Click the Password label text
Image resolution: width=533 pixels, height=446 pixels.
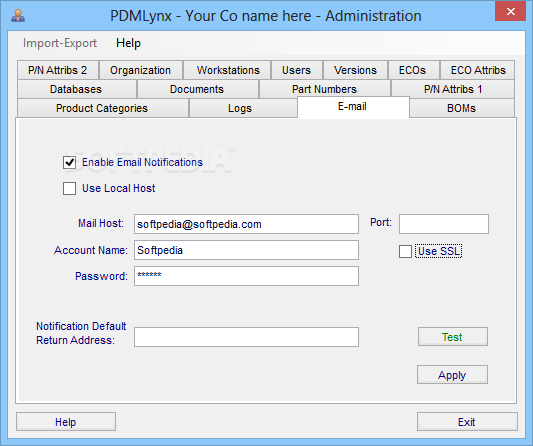point(101,276)
